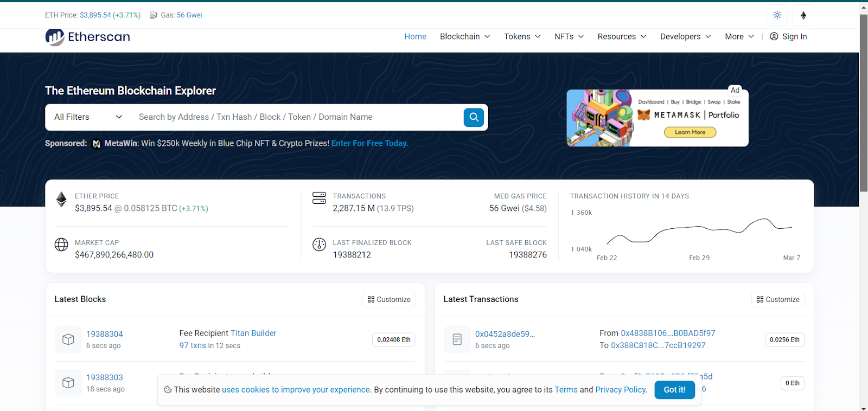Click the ETH price $3,895.54 in top bar
Image resolution: width=868 pixels, height=411 pixels.
(x=95, y=15)
